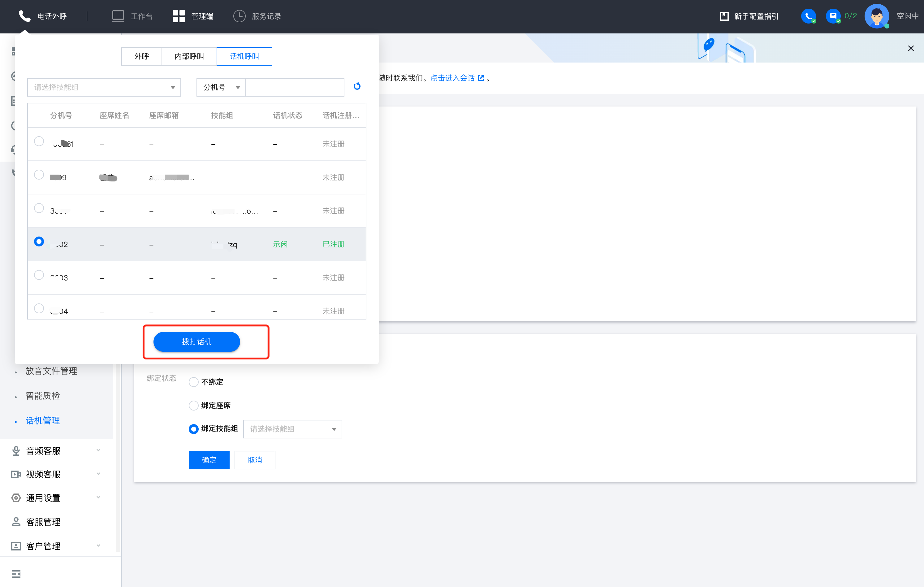Switch to the 内部呼叫 tab

[189, 56]
